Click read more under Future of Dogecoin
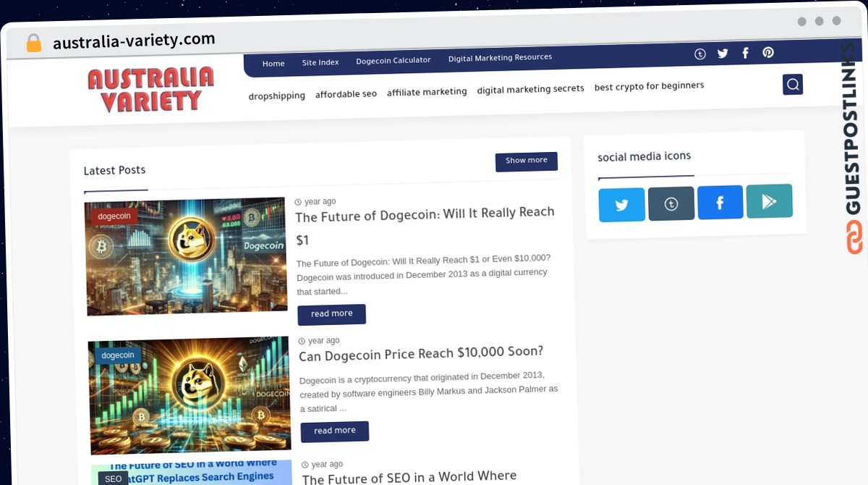This screenshot has height=485, width=868. coord(332,314)
